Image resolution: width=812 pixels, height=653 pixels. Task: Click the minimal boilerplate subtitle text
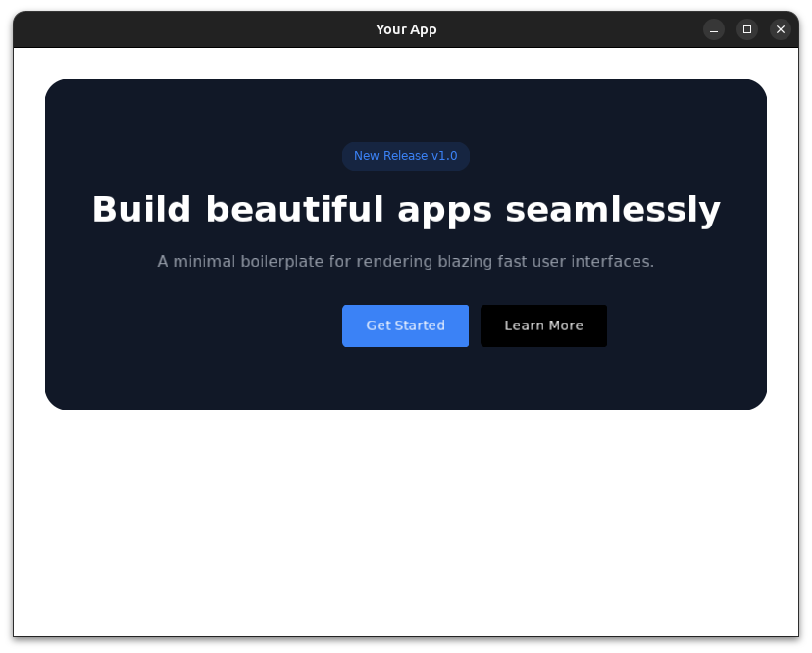point(406,262)
